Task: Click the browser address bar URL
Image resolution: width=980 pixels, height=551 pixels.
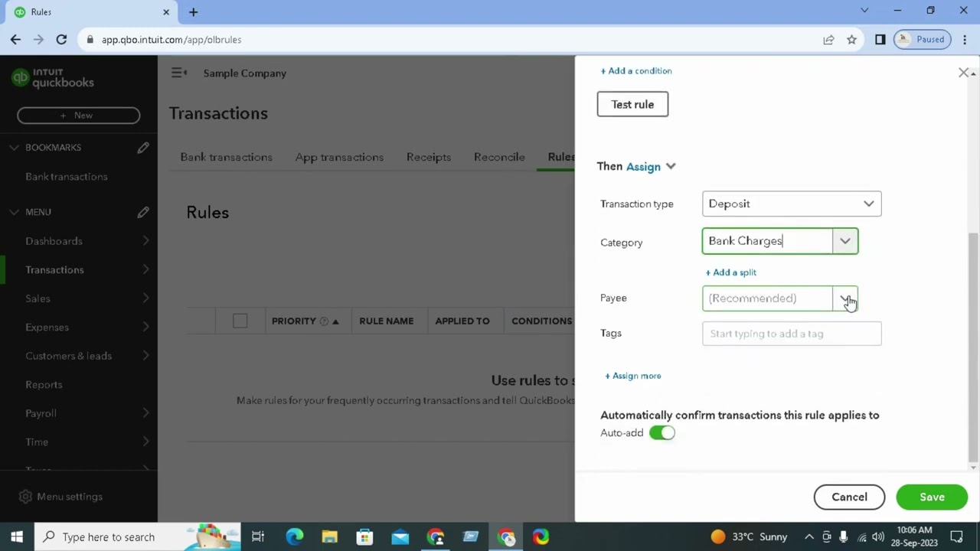Action: [171, 40]
